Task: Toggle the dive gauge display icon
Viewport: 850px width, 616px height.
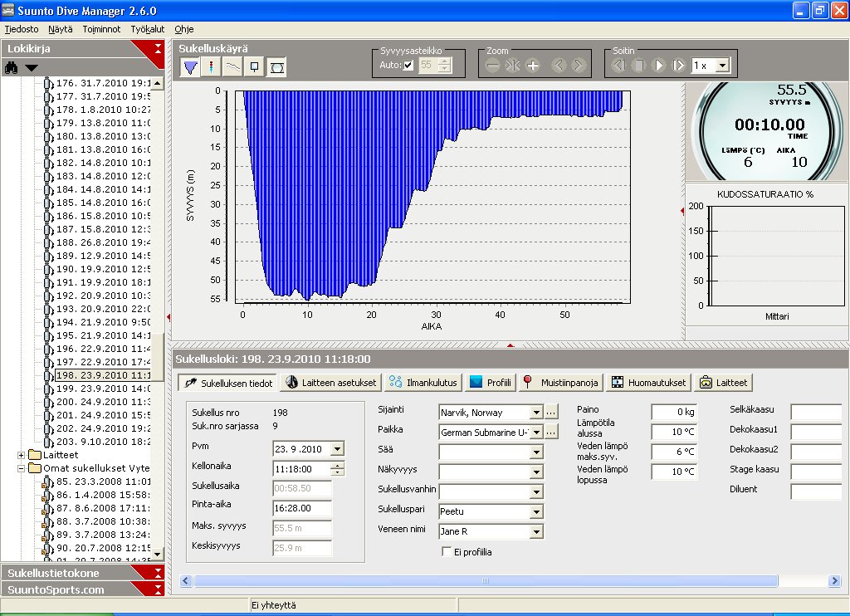Action: point(276,66)
